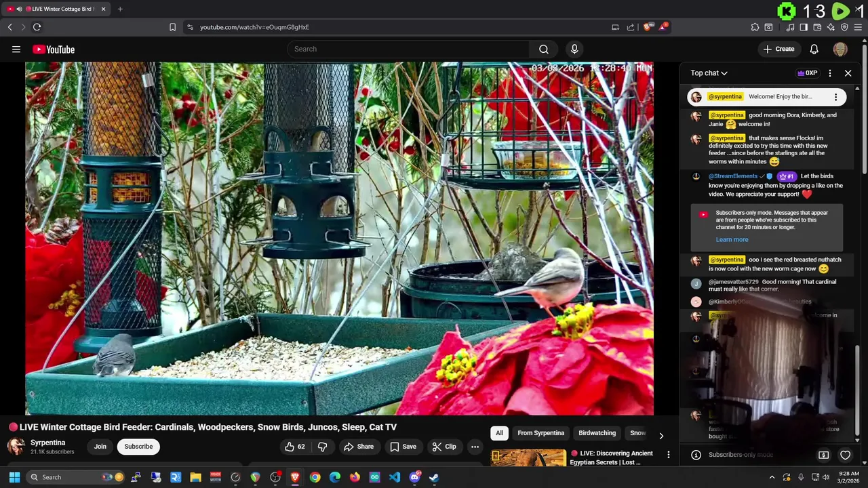Viewport: 868px width, 488px height.
Task: Click the StreamElements chat author name
Action: [733, 176]
